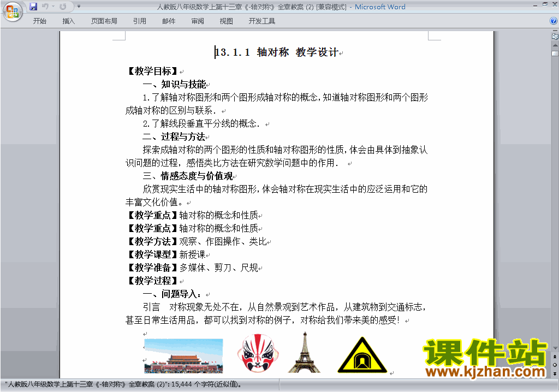The width and height of the screenshot is (559, 392).
Task: Undo the last action
Action: pyautogui.click(x=45, y=7)
